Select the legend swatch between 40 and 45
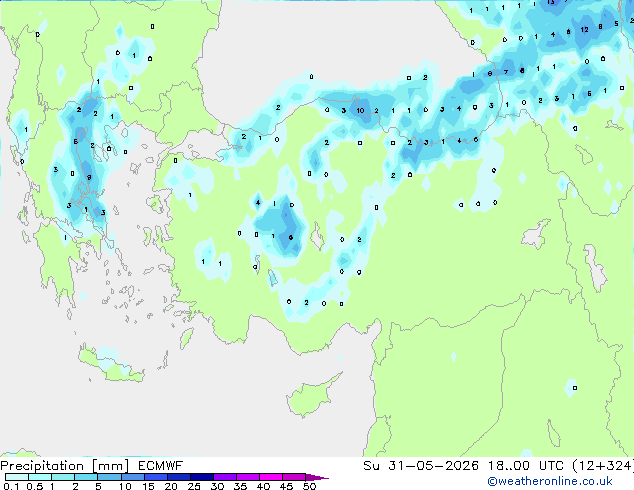This screenshot has height=490, width=634. click(271, 477)
